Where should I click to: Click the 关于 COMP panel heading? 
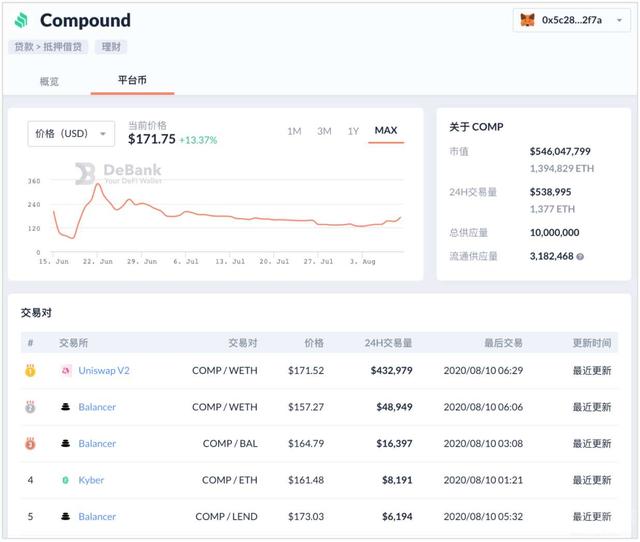(476, 127)
